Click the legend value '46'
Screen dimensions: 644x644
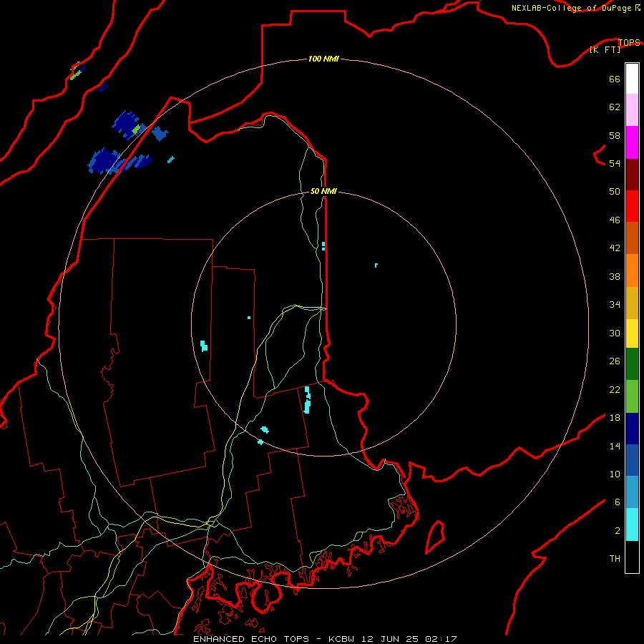point(615,220)
